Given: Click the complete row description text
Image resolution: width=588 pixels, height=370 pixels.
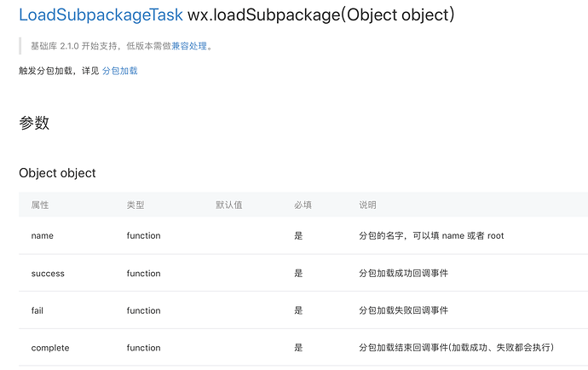Looking at the screenshot, I should pyautogui.click(x=456, y=348).
